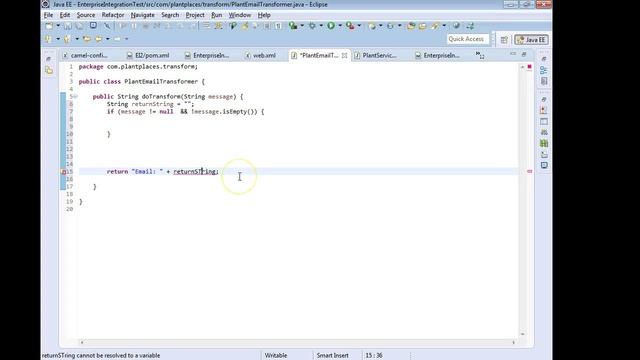Click the Writable status bar entry
The height and width of the screenshot is (360, 640).
tap(276, 356)
